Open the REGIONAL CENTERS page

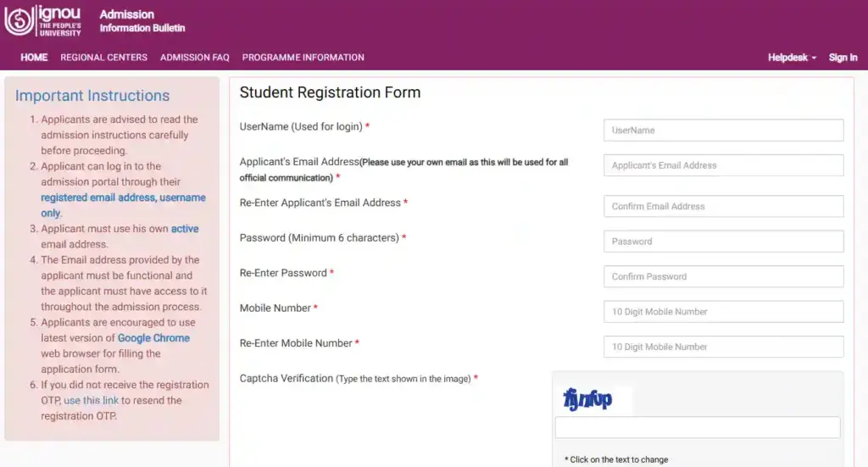(x=103, y=58)
